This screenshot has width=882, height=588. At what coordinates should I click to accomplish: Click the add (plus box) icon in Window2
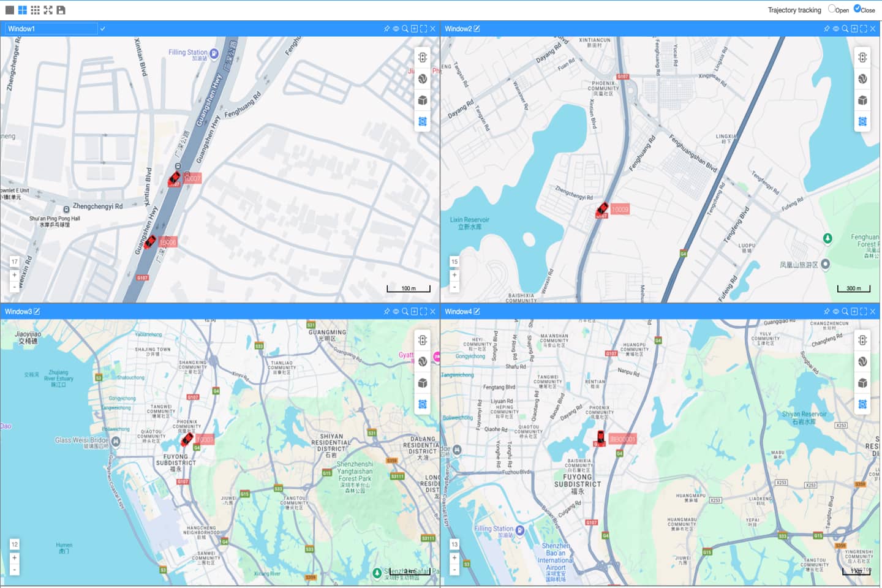pos(854,29)
